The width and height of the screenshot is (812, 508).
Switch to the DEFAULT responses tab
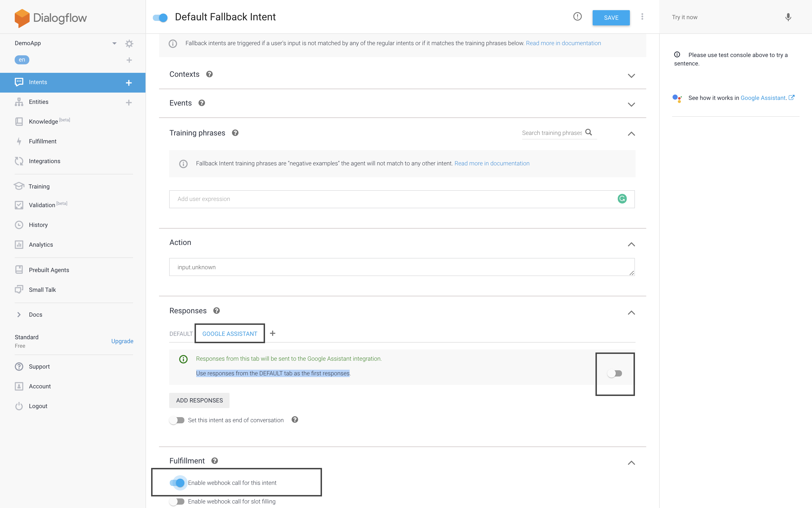click(181, 334)
